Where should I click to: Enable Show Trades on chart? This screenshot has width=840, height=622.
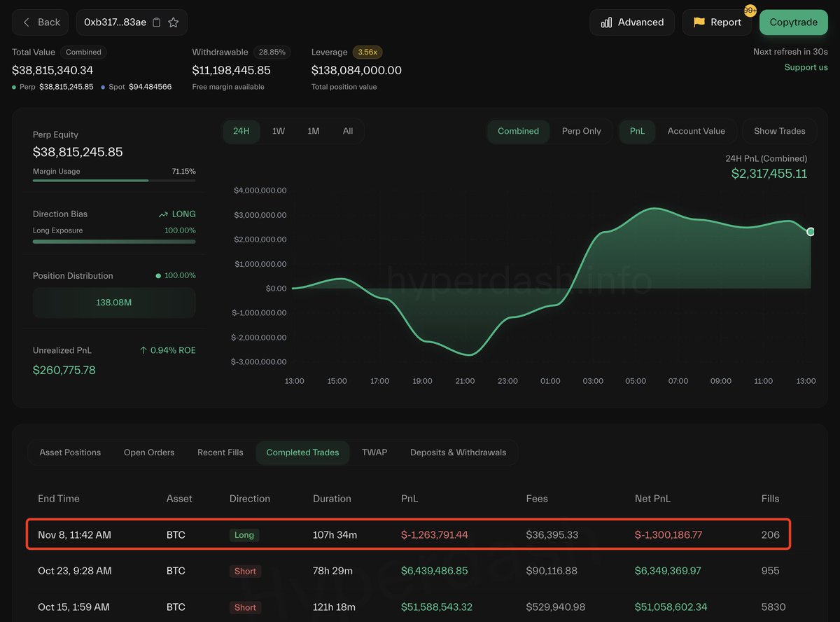(779, 131)
